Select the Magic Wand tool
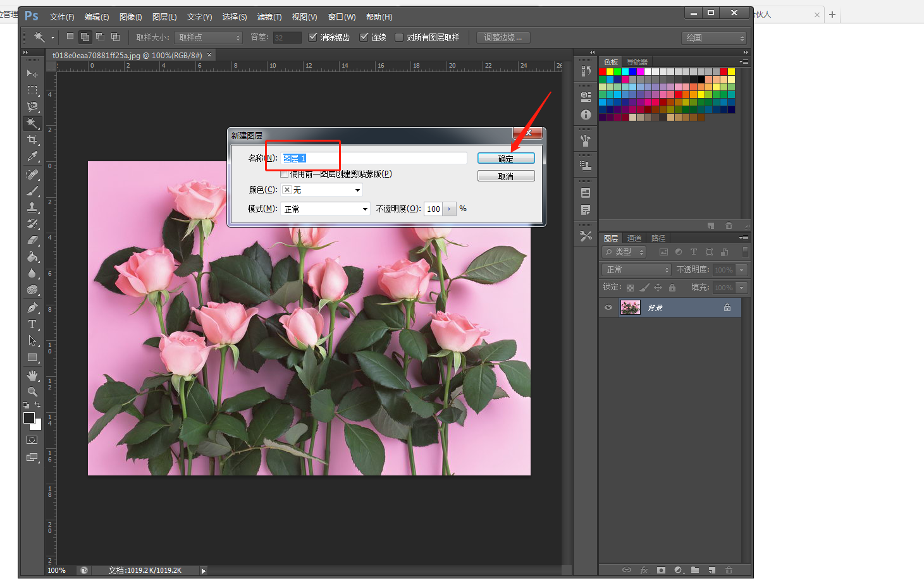This screenshot has height=581, width=924. (x=32, y=123)
